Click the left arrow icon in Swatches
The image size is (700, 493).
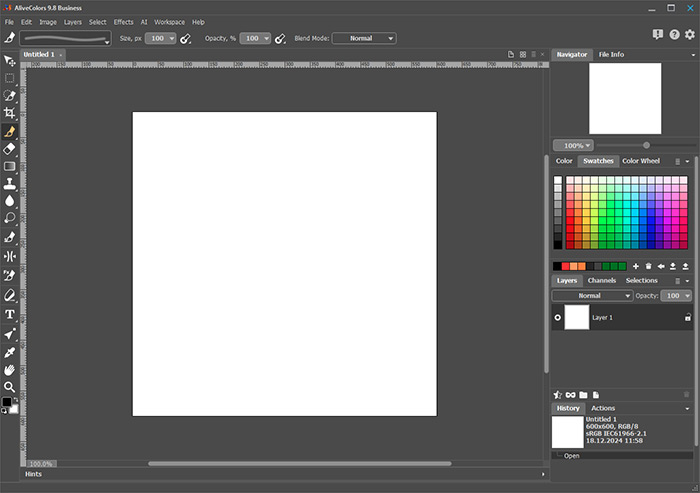(661, 266)
